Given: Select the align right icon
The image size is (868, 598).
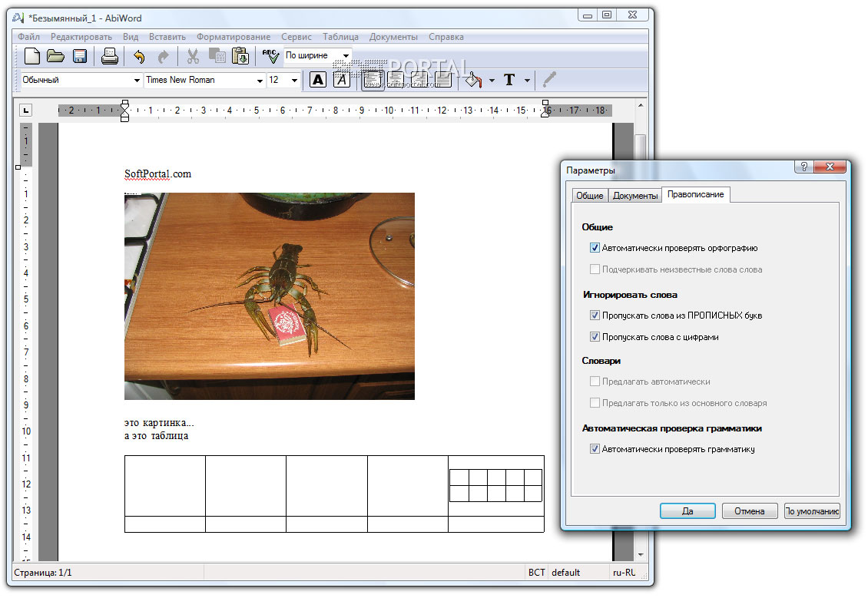Looking at the screenshot, I should 419,80.
